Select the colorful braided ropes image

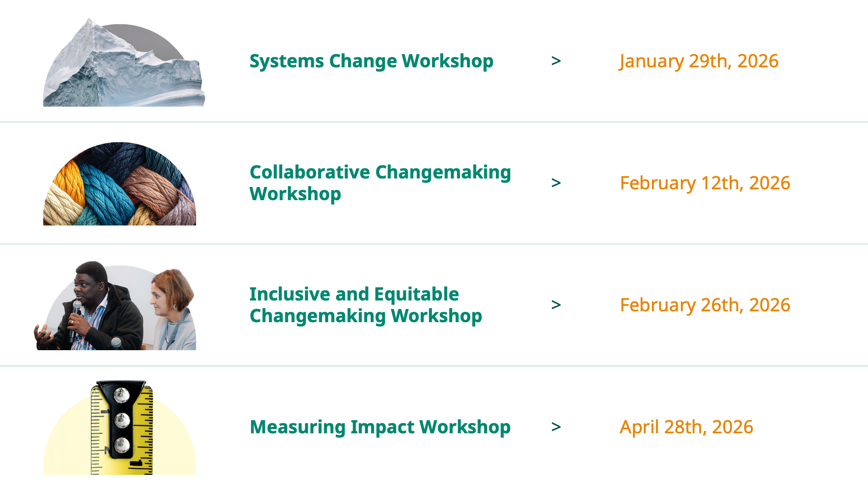tap(119, 184)
